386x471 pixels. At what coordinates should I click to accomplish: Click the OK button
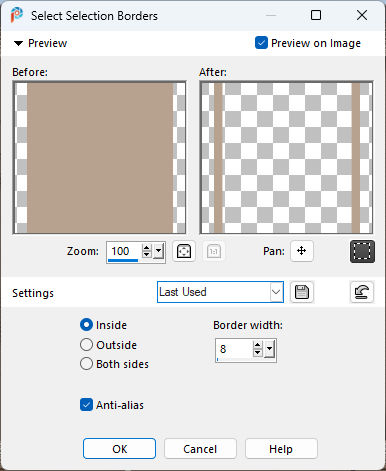coord(119,449)
